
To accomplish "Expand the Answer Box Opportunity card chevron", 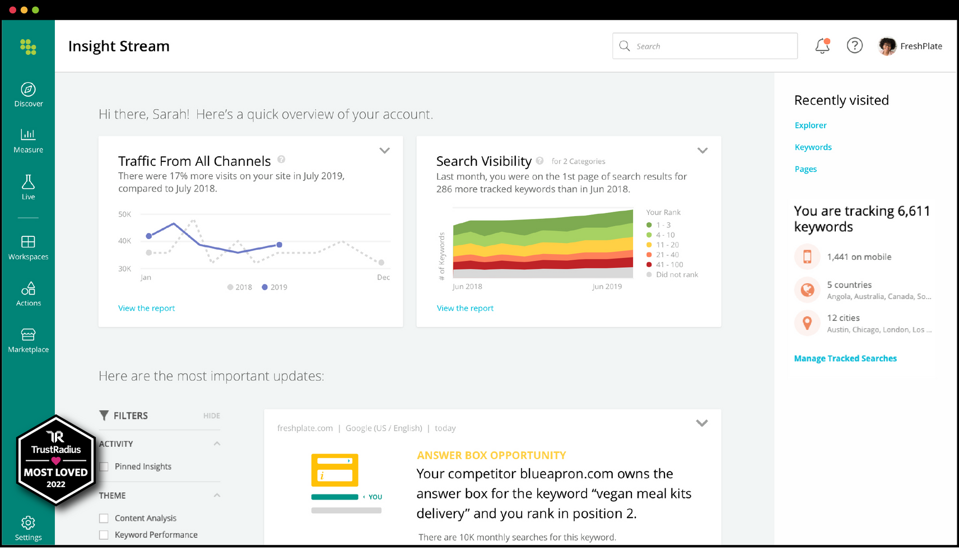I will point(702,423).
